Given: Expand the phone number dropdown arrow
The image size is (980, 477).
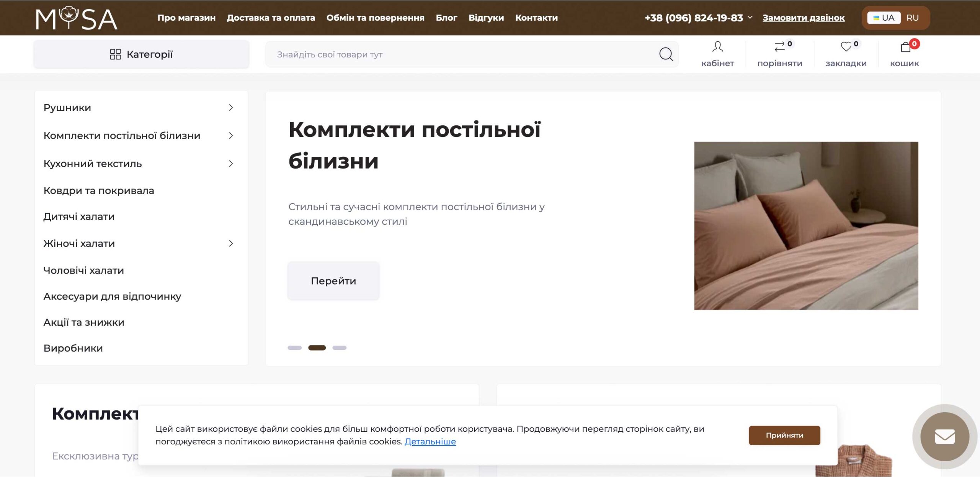Looking at the screenshot, I should tap(750, 18).
